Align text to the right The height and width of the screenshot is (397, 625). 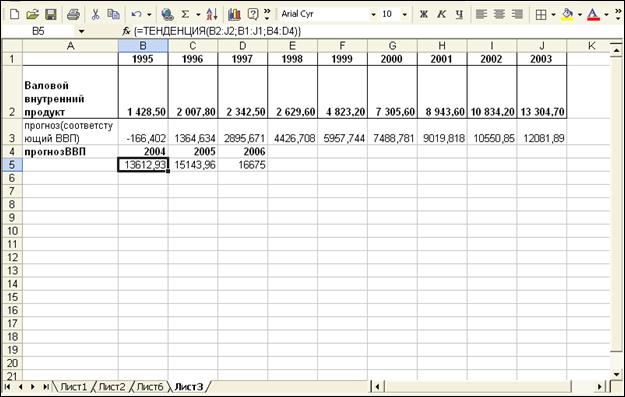[x=517, y=15]
